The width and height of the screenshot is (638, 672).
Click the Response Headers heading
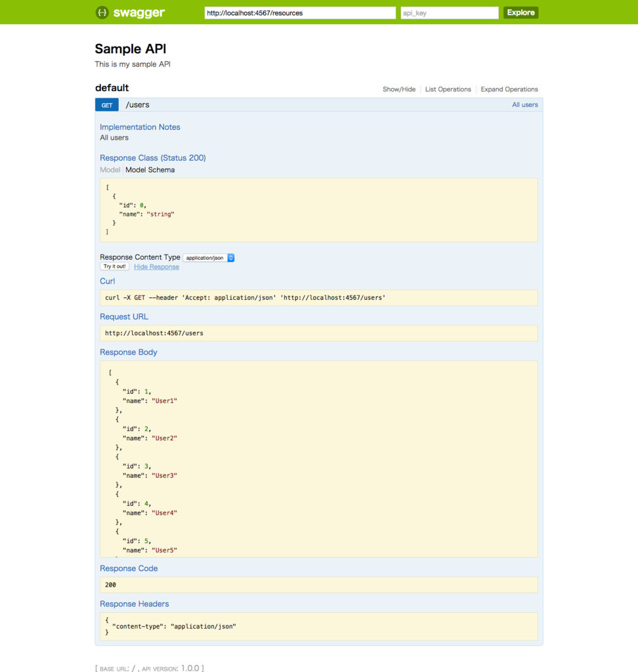(134, 604)
